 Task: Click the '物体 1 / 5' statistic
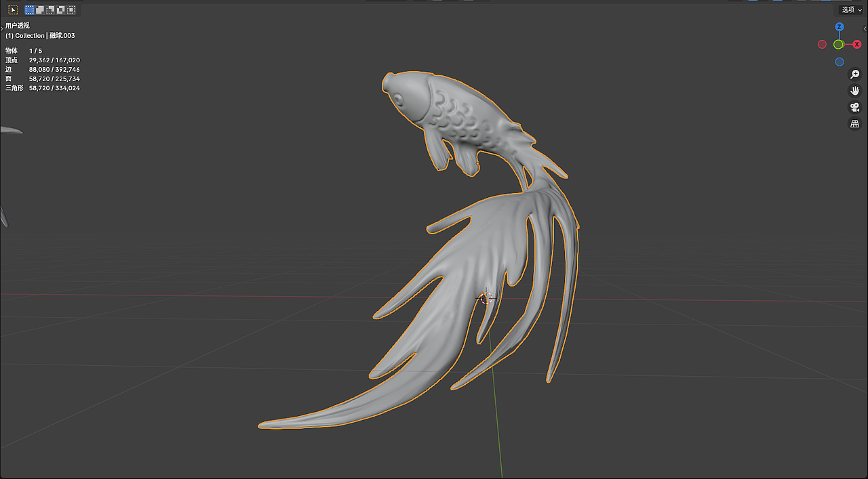24,51
